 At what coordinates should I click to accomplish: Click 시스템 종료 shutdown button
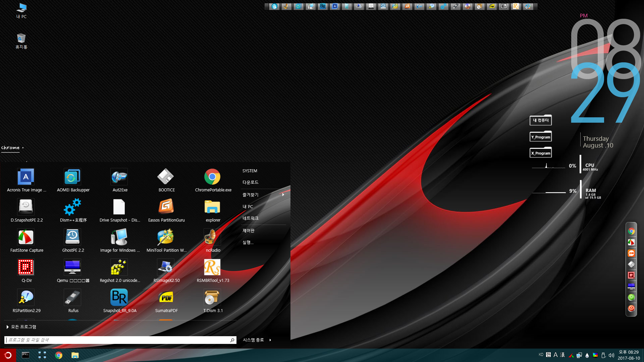tap(253, 340)
